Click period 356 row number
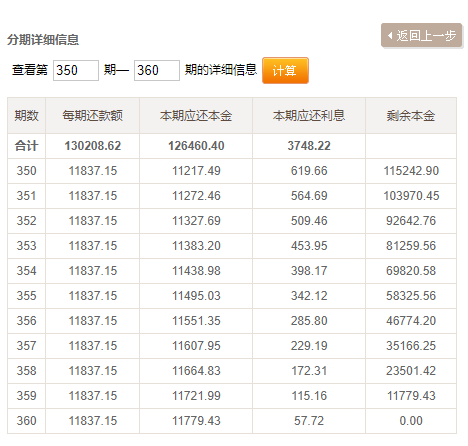468x446 pixels. coord(27,321)
